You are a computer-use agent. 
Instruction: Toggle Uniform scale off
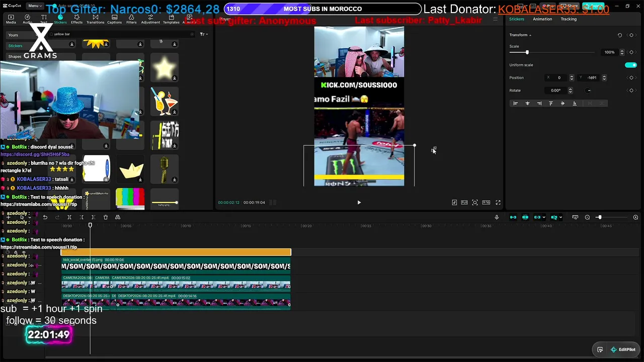630,65
